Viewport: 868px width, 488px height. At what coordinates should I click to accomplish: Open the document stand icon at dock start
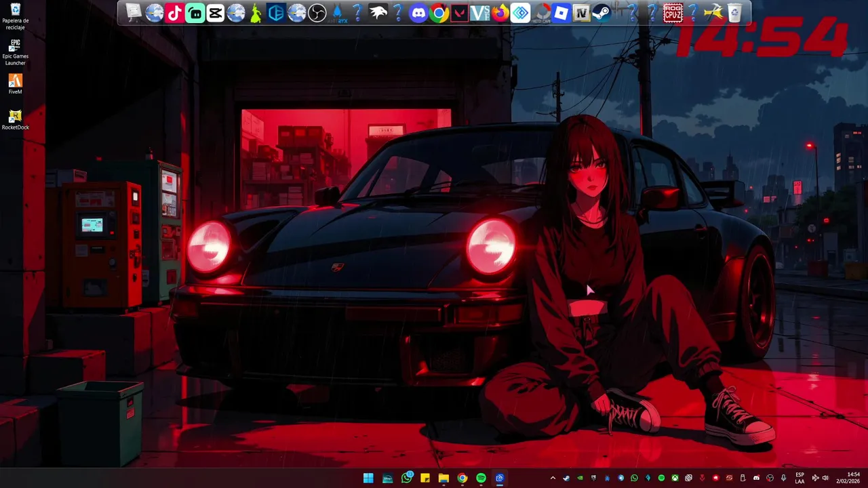(134, 13)
